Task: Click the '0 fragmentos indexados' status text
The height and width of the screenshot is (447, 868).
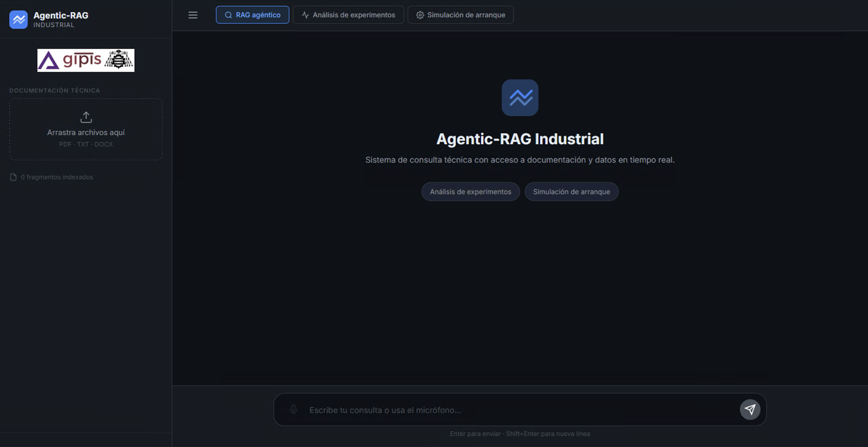Action: (57, 177)
